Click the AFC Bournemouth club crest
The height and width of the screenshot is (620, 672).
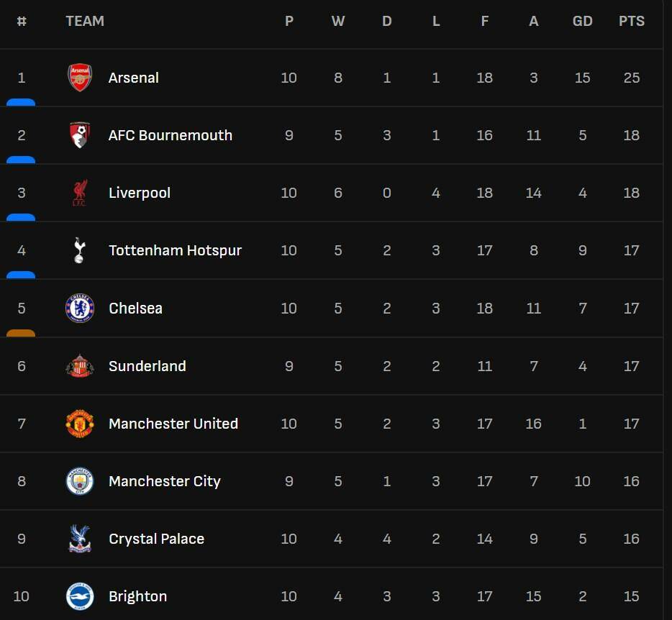[80, 135]
